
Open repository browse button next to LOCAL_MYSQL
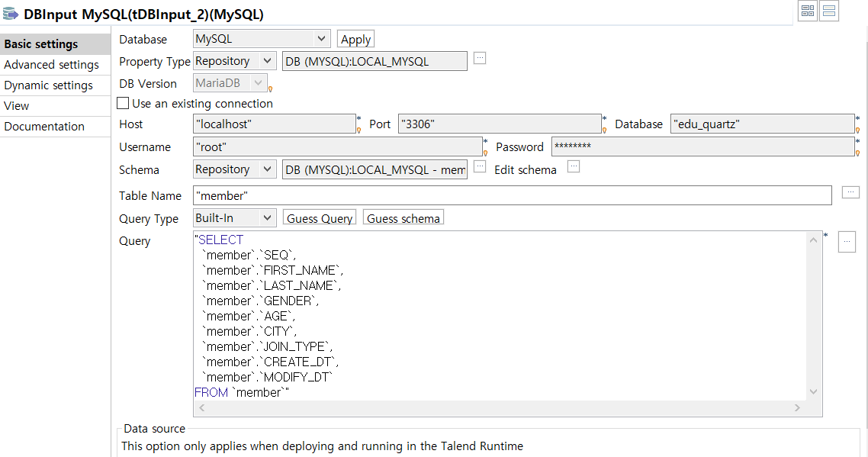coord(480,58)
